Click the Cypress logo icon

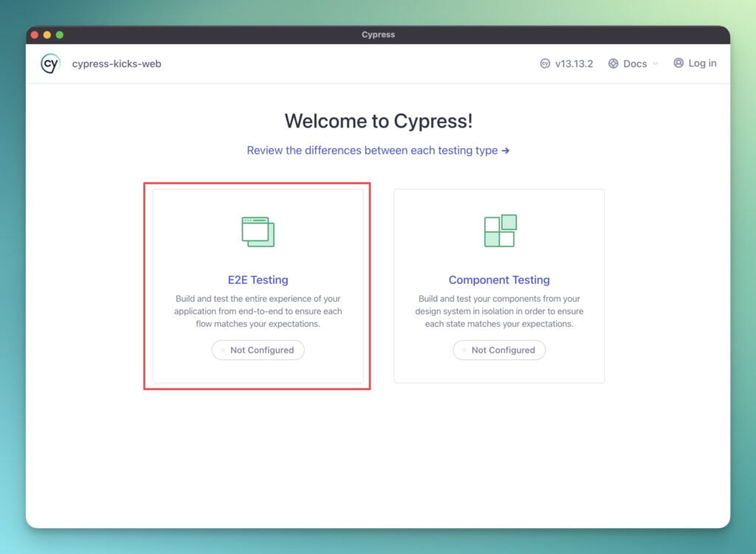[50, 63]
